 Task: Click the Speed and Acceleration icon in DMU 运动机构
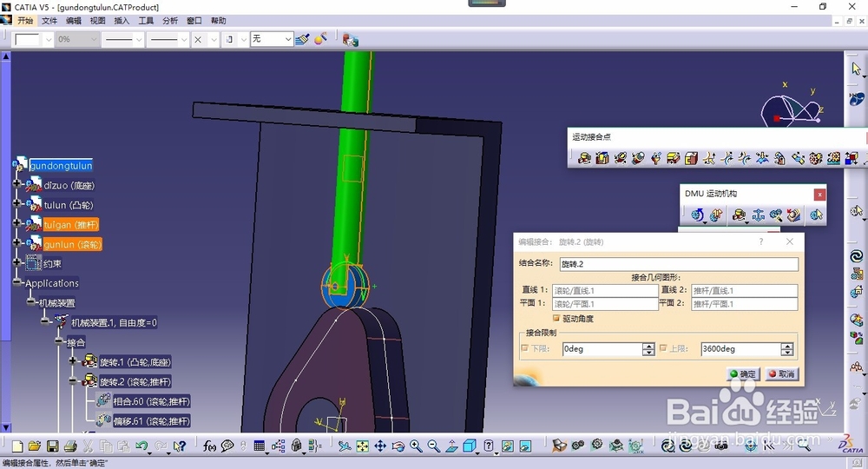[x=794, y=215]
